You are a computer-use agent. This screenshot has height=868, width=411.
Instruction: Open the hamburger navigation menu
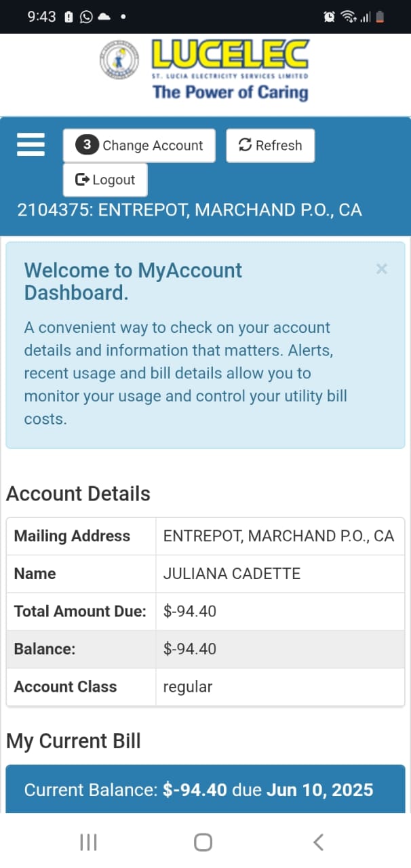click(31, 145)
